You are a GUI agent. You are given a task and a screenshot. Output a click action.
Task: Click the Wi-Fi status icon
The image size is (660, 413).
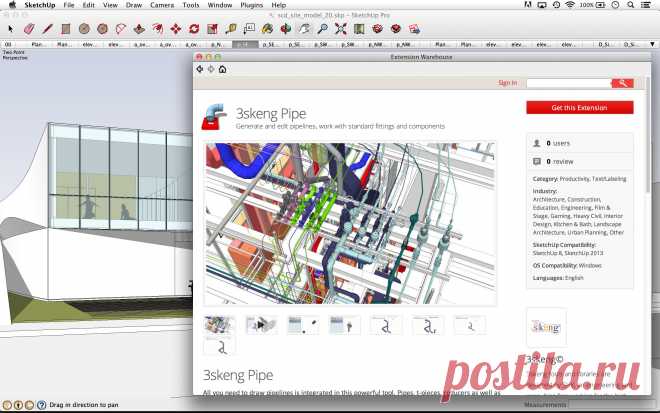coord(570,5)
